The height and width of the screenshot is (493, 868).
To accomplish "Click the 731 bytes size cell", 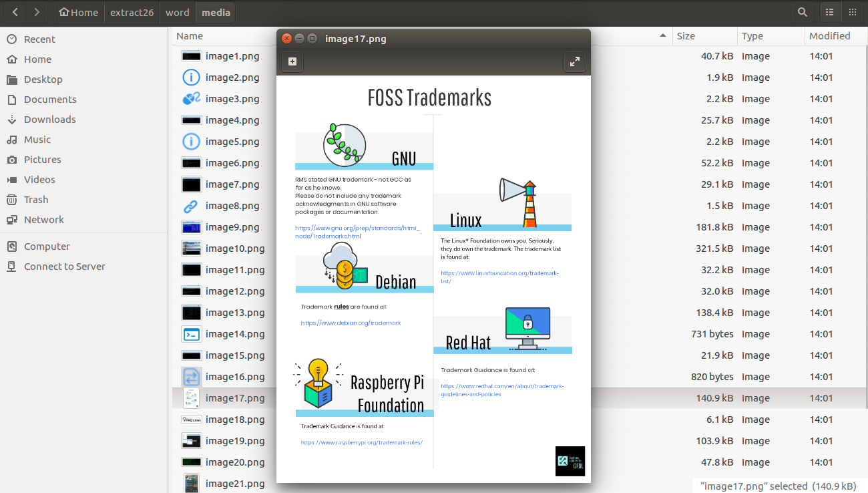I will point(712,334).
